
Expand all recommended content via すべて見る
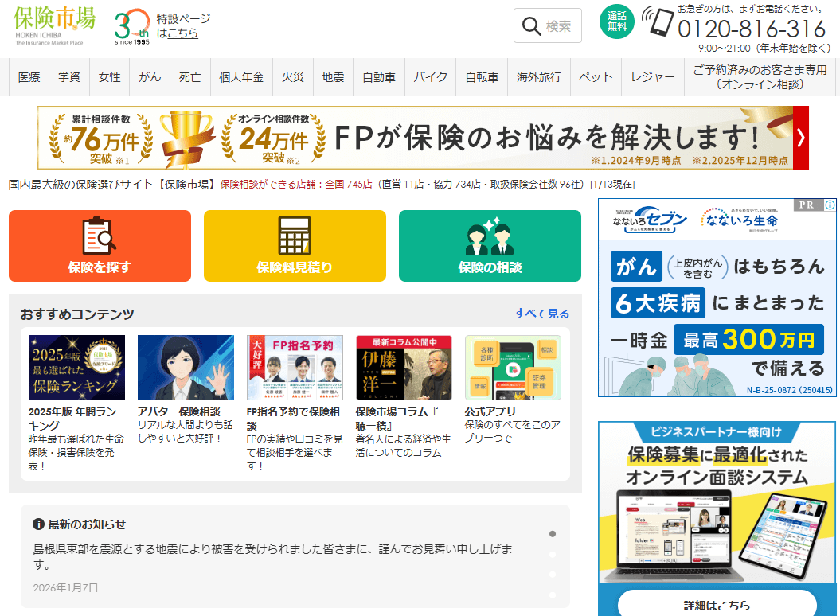click(541, 313)
